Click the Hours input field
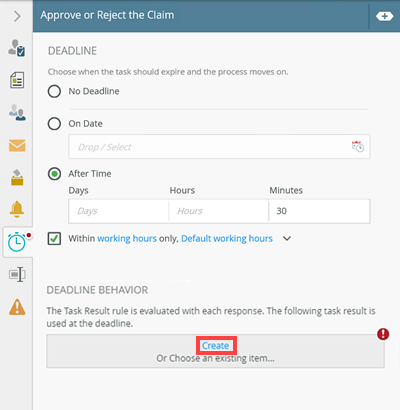The width and height of the screenshot is (400, 410). (x=219, y=211)
